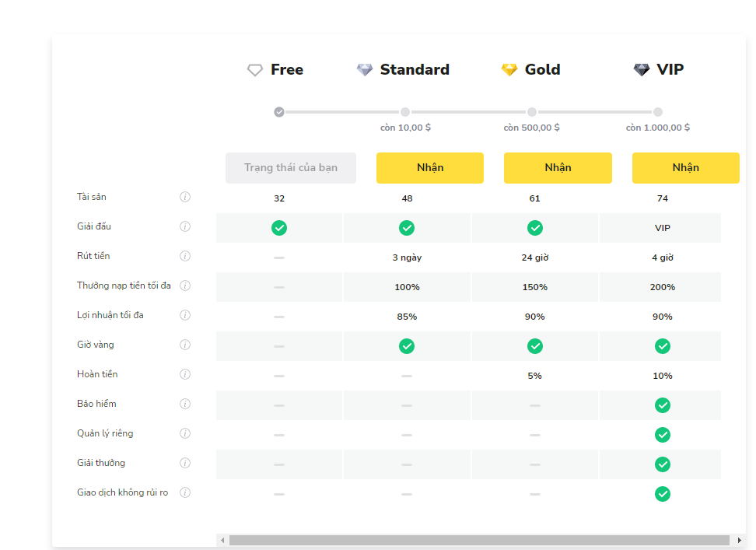The height and width of the screenshot is (550, 756).
Task: Click the right arrow of horizontal scrollbar
Action: (x=739, y=540)
